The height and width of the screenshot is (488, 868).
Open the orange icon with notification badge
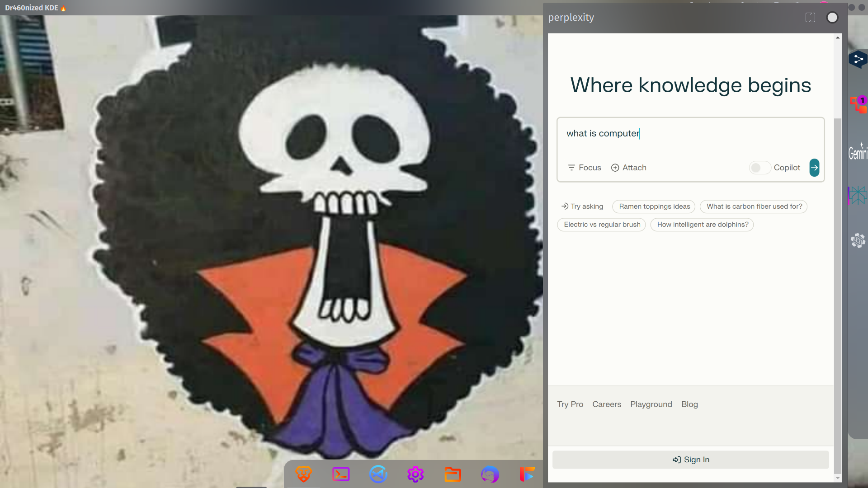click(x=858, y=104)
